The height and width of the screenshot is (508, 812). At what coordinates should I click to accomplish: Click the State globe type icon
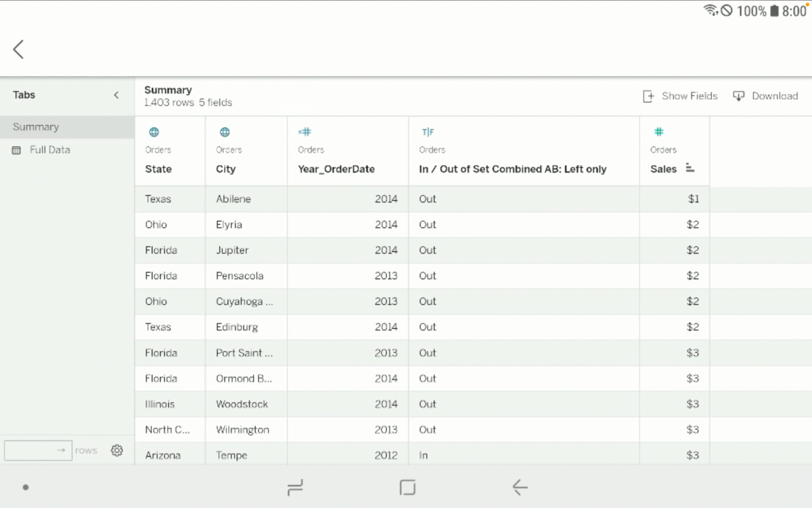[x=154, y=132]
